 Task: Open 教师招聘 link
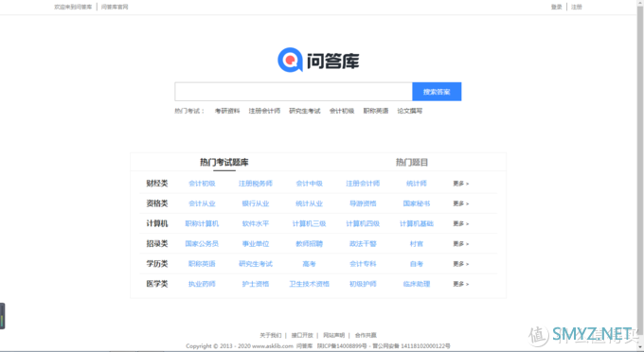click(310, 244)
